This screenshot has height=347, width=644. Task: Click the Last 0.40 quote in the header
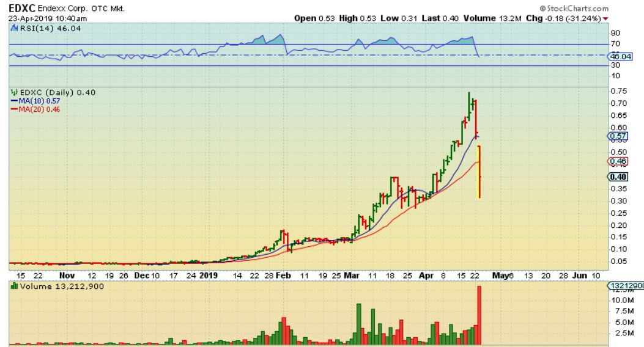coord(440,18)
